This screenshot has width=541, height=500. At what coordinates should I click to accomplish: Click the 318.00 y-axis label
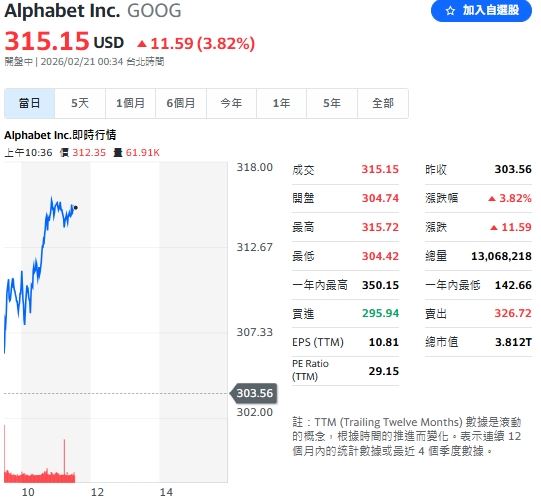click(x=255, y=167)
